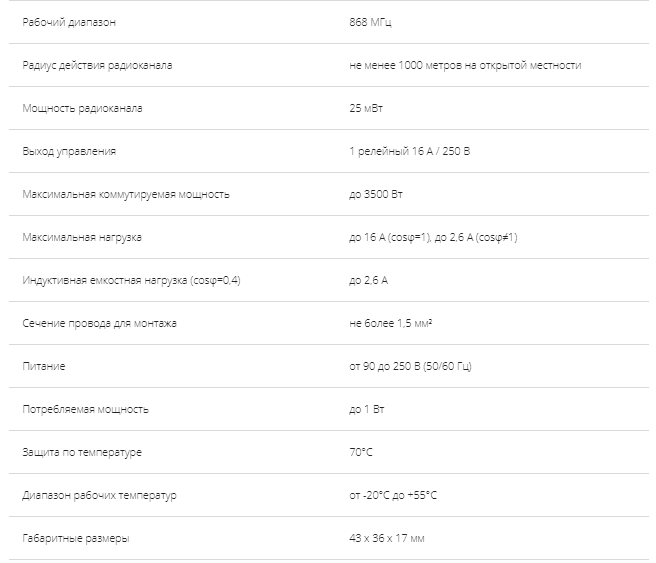
Task: Click 'Сечение провода для монтажа' label
Action: (100, 323)
